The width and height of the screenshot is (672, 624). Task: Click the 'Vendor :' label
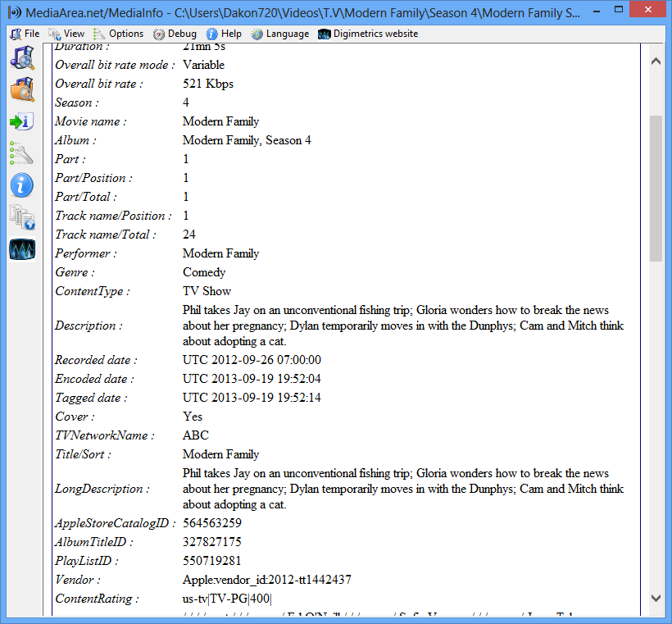[x=78, y=580]
